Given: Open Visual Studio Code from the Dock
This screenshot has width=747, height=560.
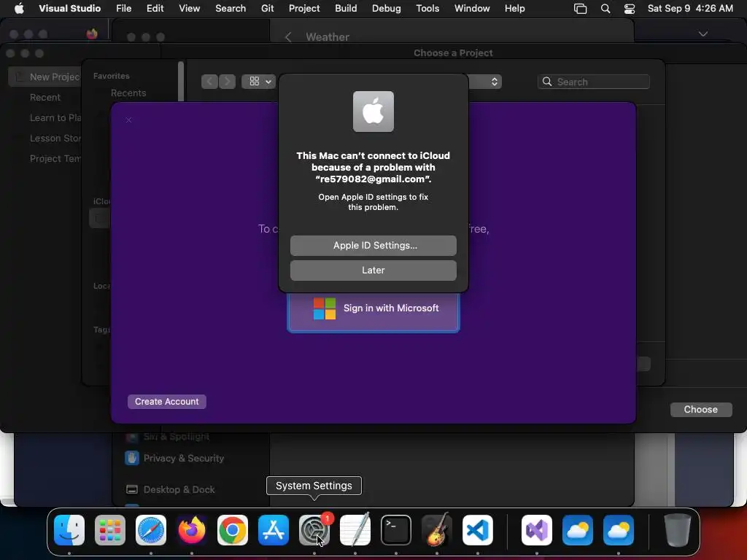Looking at the screenshot, I should coord(477,530).
